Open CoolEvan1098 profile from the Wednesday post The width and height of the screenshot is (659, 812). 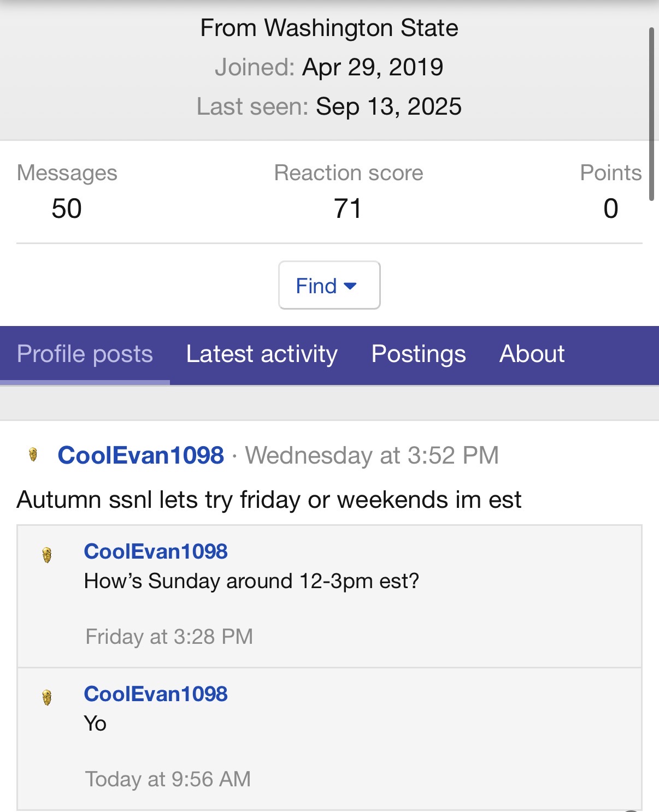(x=141, y=455)
